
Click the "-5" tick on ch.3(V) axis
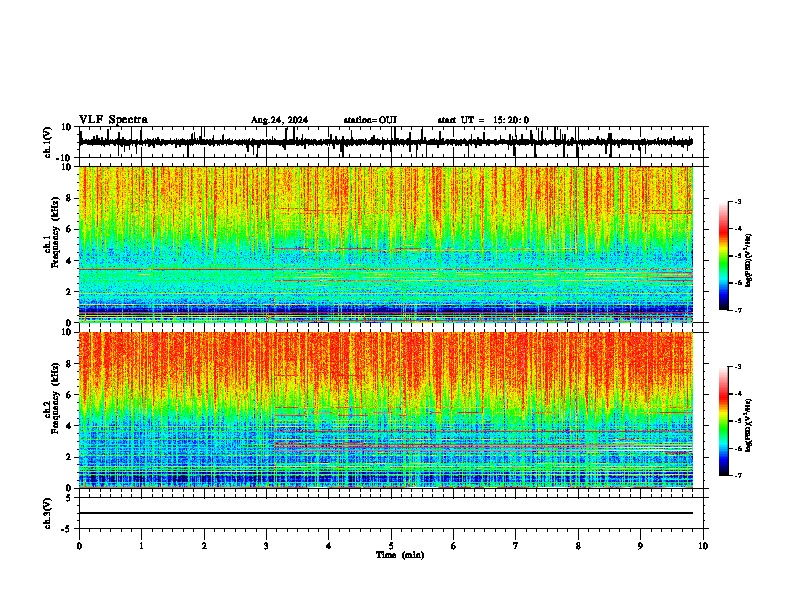pos(67,529)
